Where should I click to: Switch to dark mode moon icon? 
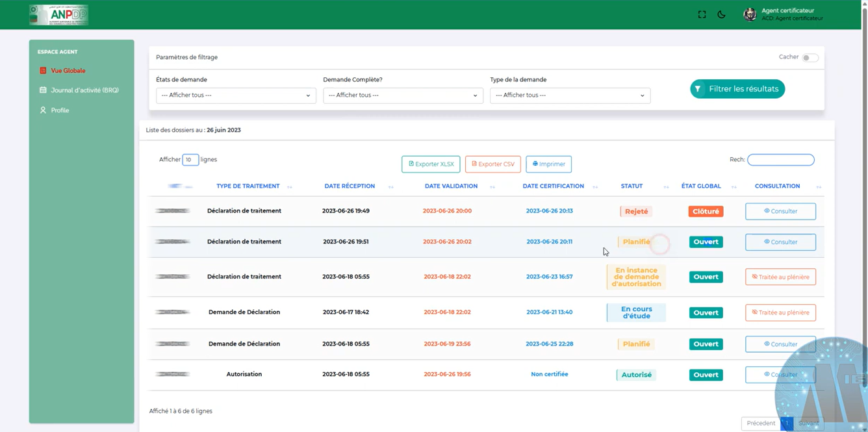[721, 14]
